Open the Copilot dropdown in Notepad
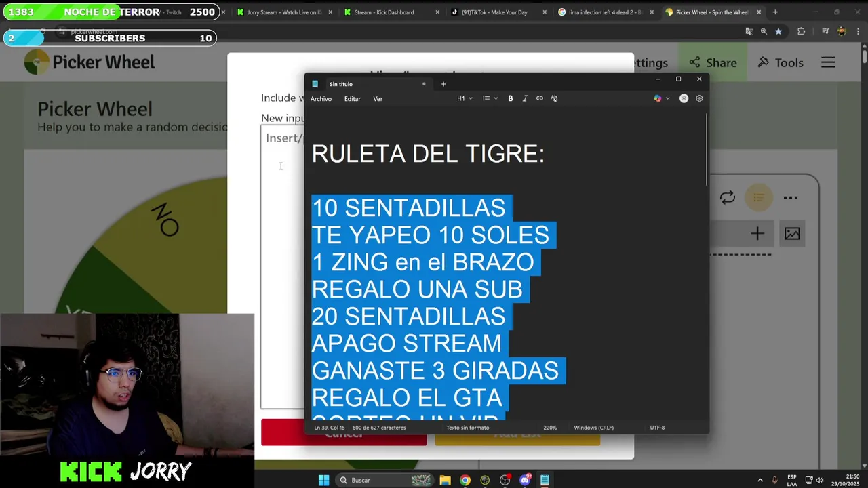This screenshot has height=488, width=868. [661, 98]
